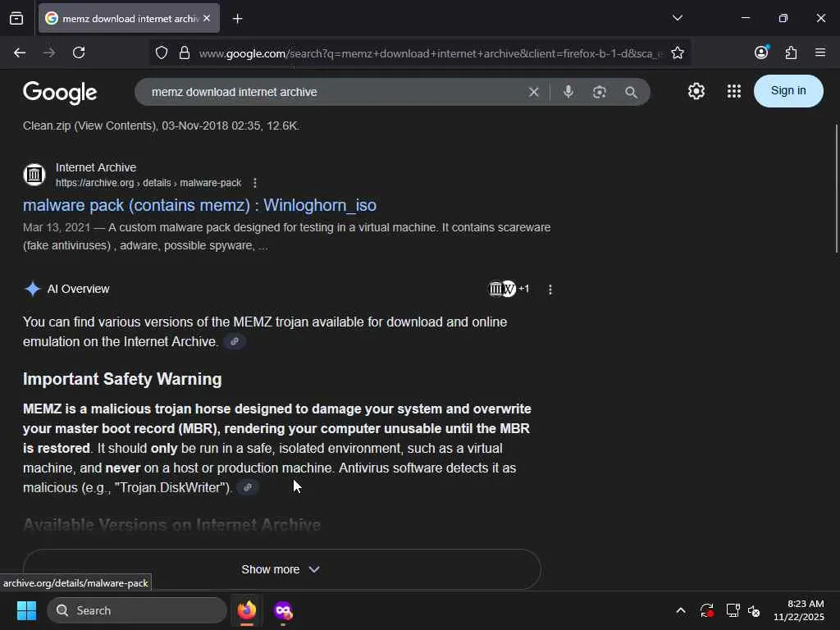This screenshot has height=630, width=840.
Task: Expand the list all tabs chevron
Action: pos(678,18)
